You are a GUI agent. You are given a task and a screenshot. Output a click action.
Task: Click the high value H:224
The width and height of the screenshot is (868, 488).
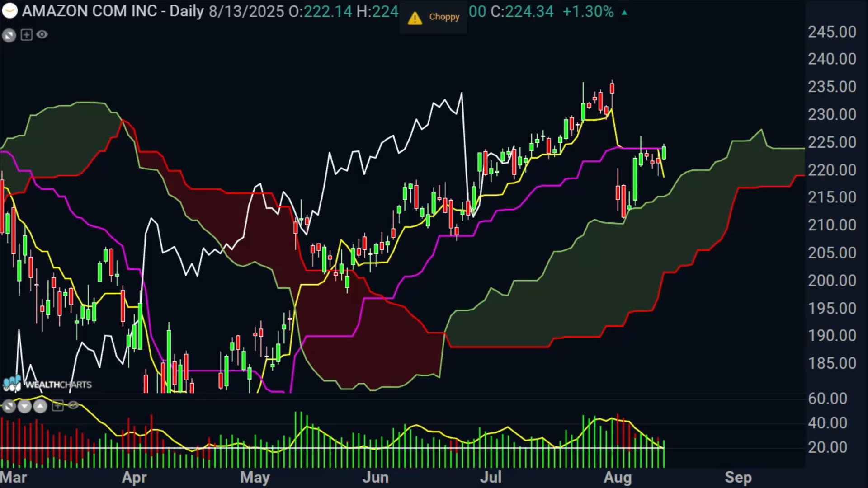(377, 11)
